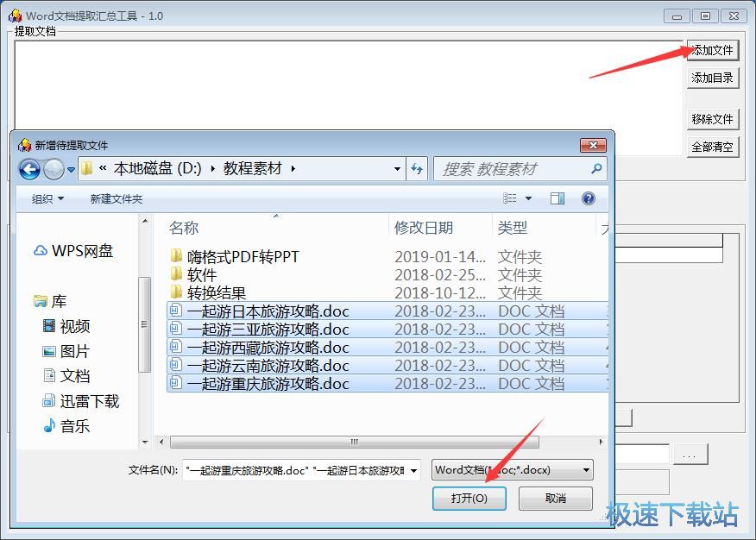Viewport: 756px width, 540px height.
Task: Expand the file name history dropdown
Action: pyautogui.click(x=413, y=470)
